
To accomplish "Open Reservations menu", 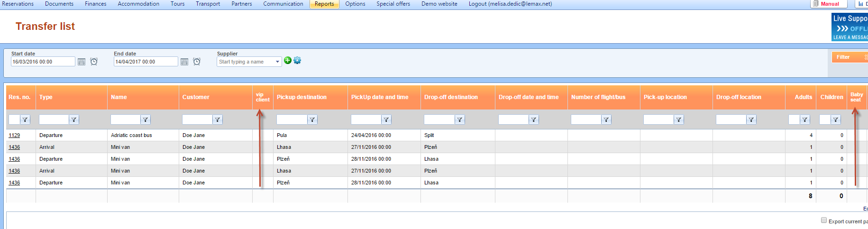I will pyautogui.click(x=18, y=4).
